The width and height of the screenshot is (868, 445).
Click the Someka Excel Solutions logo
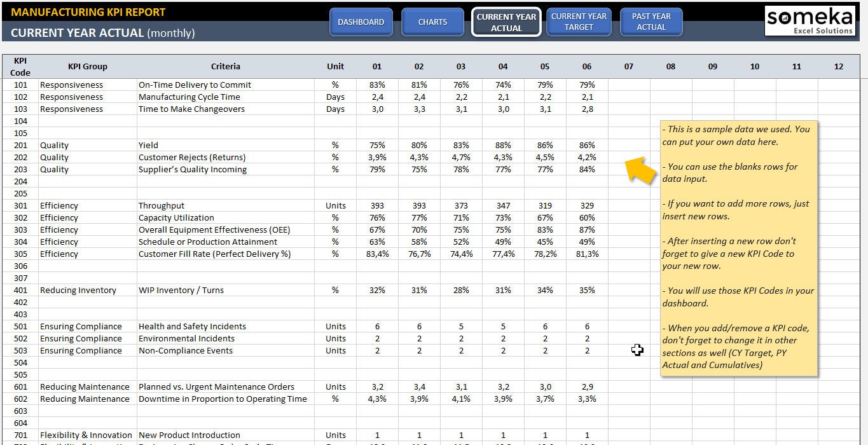[809, 20]
